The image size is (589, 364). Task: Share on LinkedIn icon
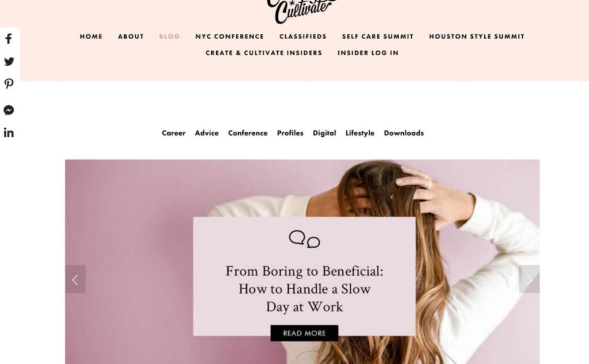tap(9, 133)
